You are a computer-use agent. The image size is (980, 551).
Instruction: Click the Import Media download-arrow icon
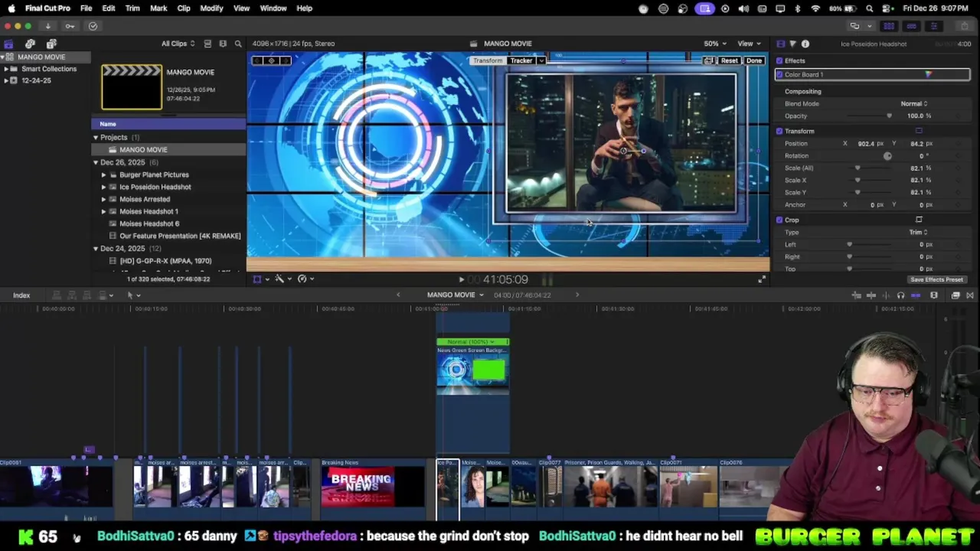coord(47,26)
